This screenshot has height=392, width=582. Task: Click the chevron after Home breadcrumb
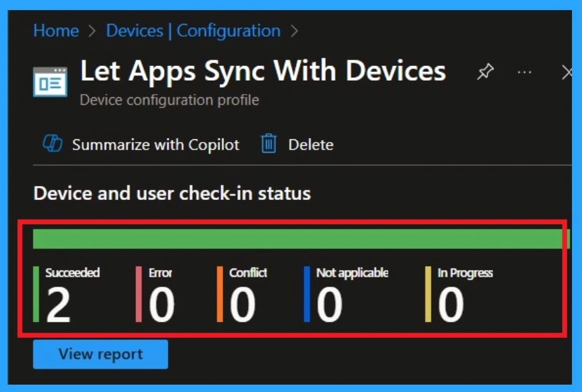click(x=92, y=31)
